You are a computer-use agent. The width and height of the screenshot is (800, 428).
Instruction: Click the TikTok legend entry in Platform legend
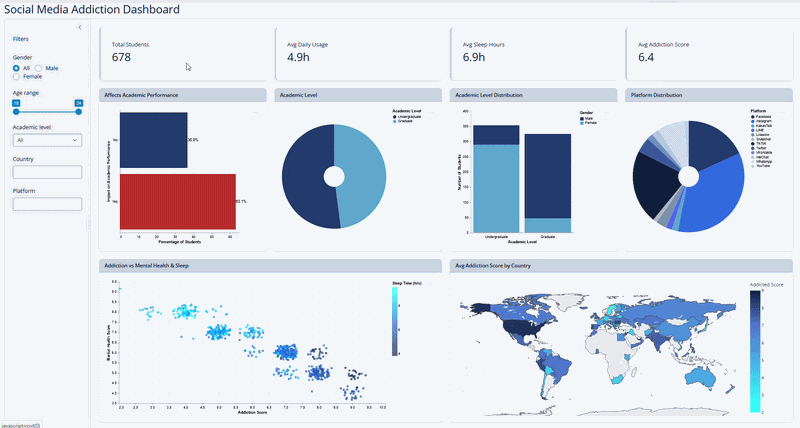[x=762, y=142]
